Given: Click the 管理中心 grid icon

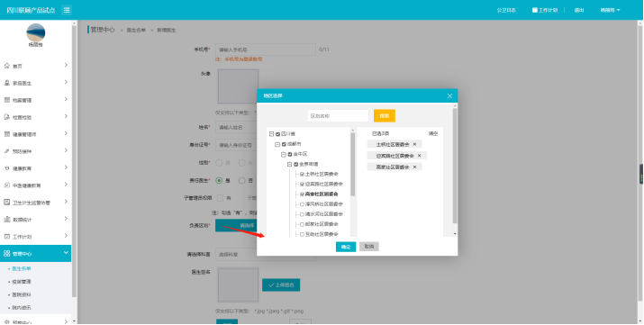Looking at the screenshot, I should (6, 254).
